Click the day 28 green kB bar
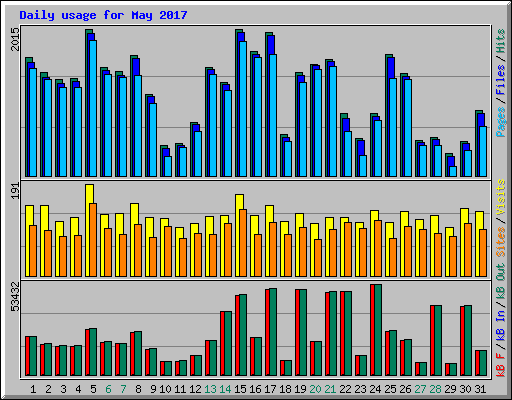512x400 pixels. (x=438, y=341)
